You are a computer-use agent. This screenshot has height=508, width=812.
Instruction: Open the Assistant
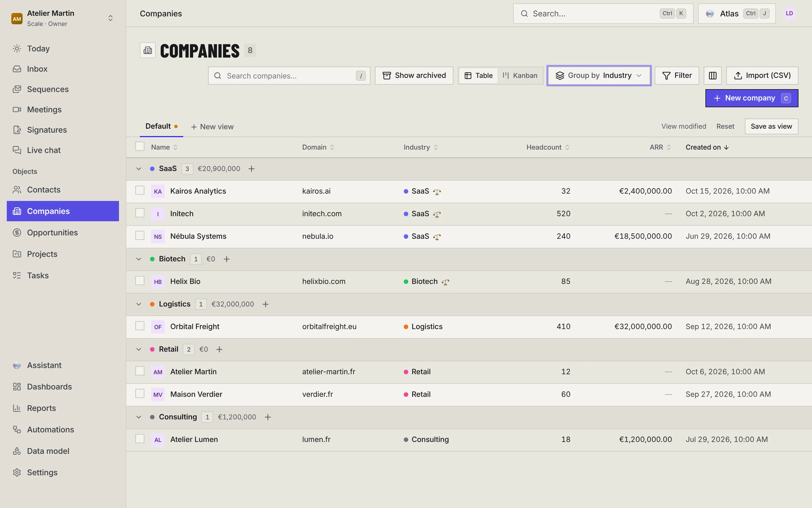(x=63, y=365)
